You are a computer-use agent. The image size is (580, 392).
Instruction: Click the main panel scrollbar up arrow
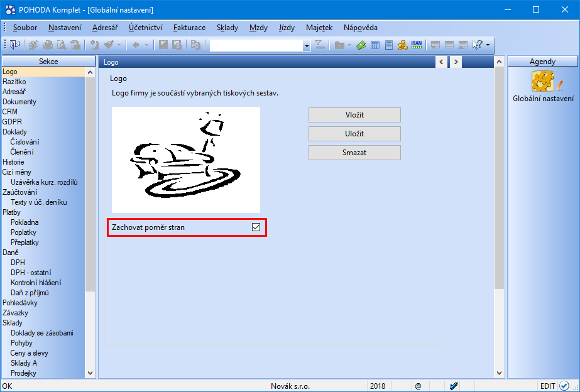499,62
